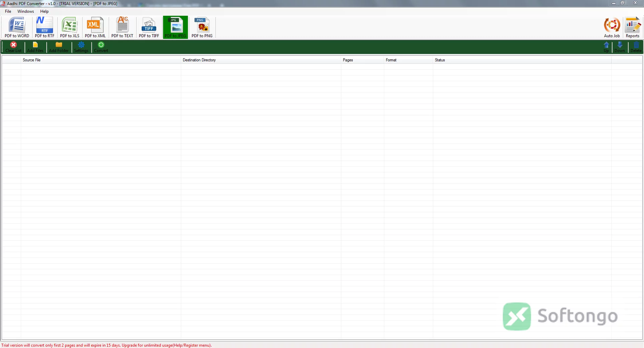The height and width of the screenshot is (348, 644).
Task: Switch to PDF to XML mode
Action: click(x=95, y=27)
